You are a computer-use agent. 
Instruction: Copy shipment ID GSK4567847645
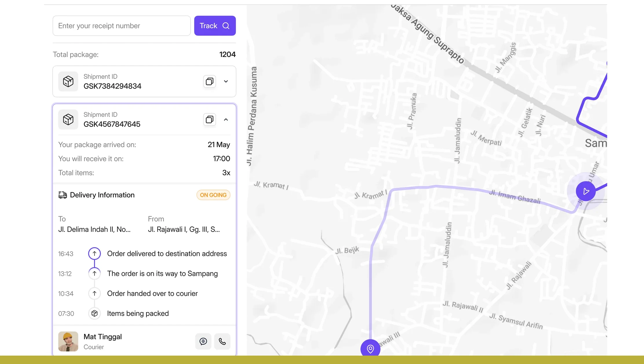tap(209, 120)
